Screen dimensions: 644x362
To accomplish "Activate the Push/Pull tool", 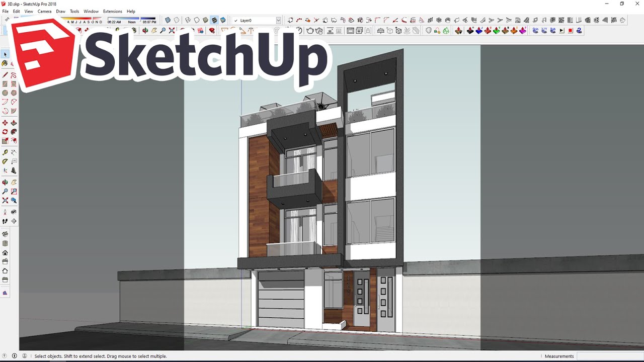I will coord(14,123).
